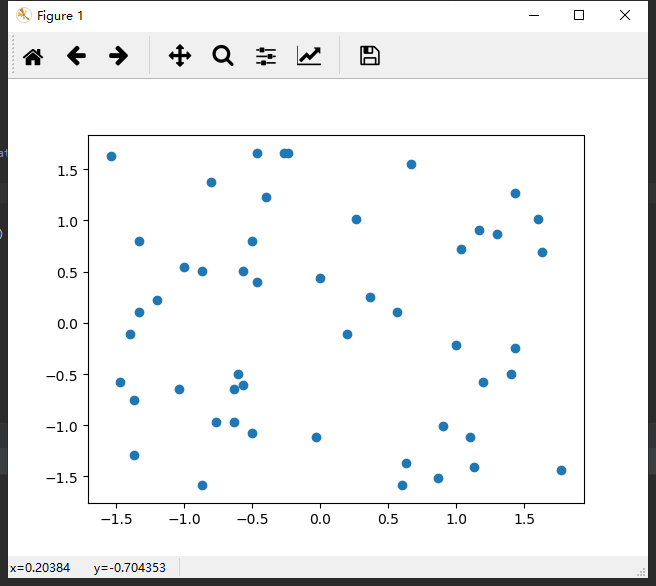
Task: Close the Figure 1 window
Action: (x=625, y=15)
